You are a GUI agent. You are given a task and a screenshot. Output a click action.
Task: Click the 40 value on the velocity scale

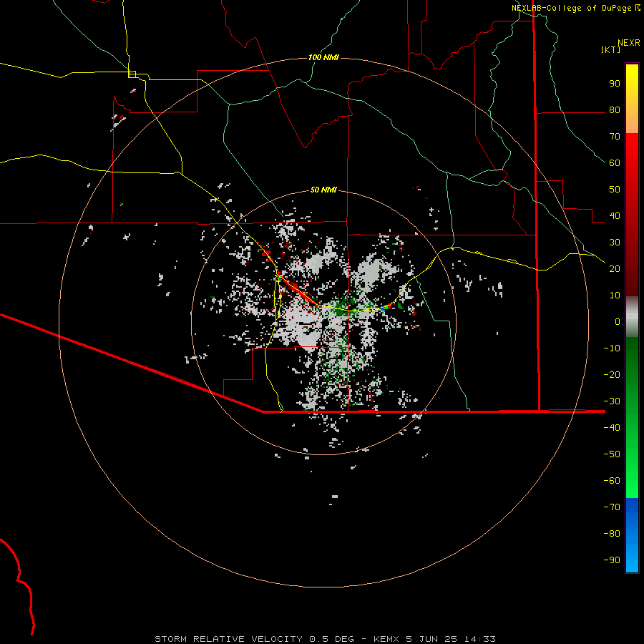click(615, 215)
